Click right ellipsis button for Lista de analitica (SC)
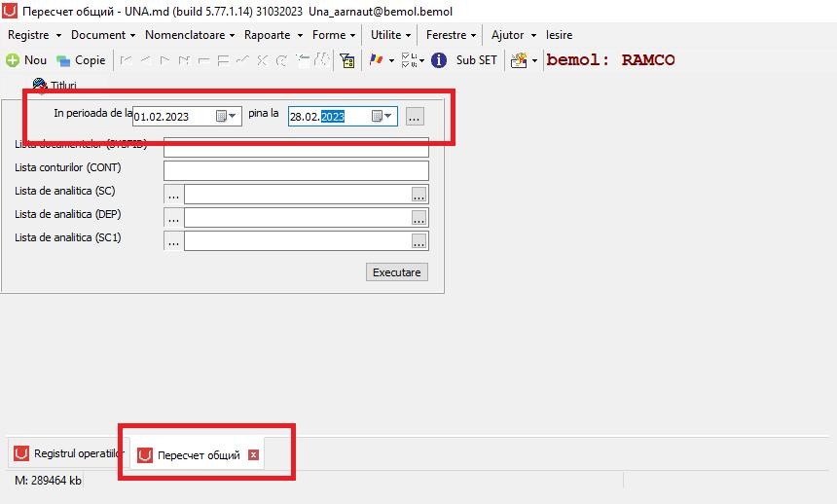837x504 pixels. tap(419, 195)
